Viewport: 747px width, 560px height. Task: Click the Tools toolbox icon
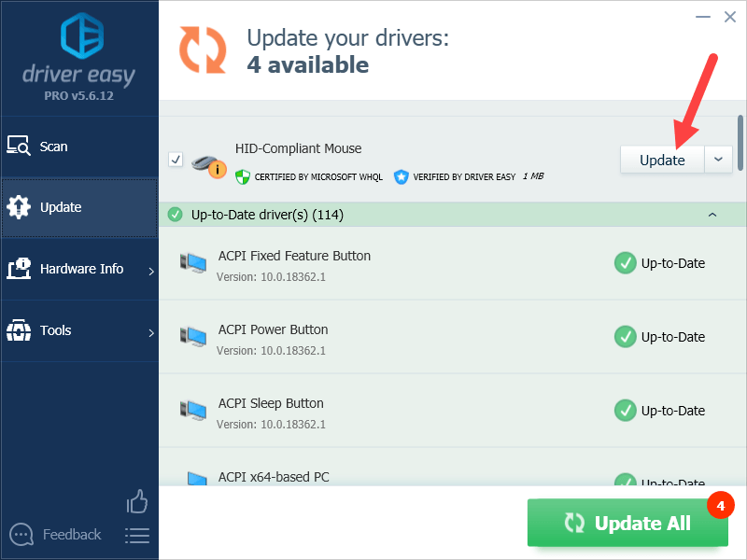(x=19, y=330)
